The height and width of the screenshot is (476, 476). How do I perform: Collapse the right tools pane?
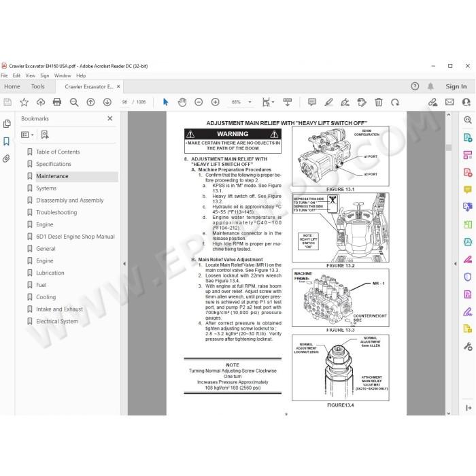click(x=455, y=264)
